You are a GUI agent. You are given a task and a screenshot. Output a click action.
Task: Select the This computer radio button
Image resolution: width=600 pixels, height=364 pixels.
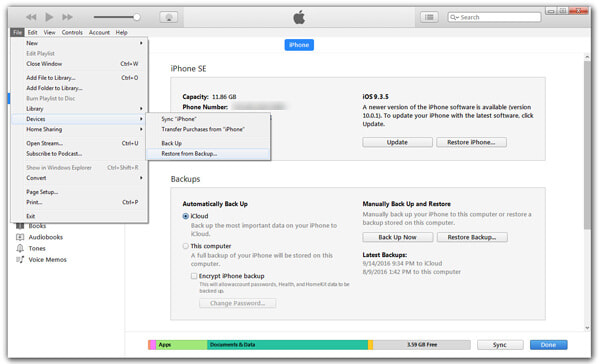tap(186, 246)
